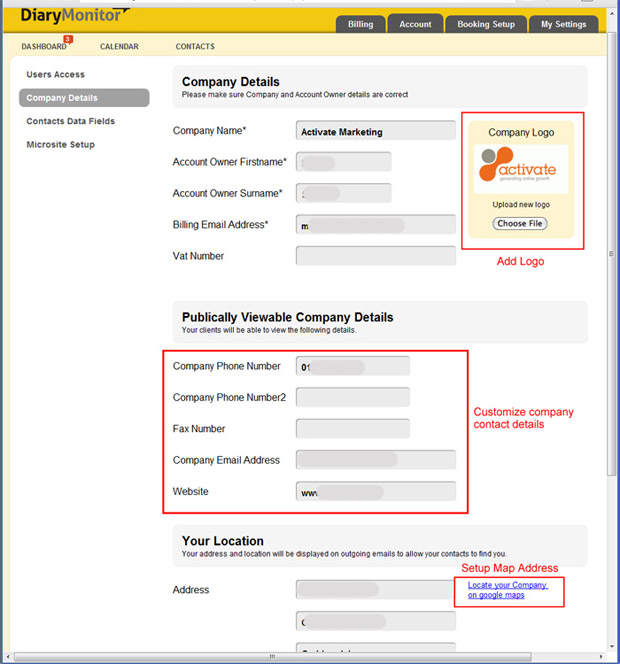Click the Dashboard notification badge
This screenshot has height=664, width=620.
point(68,39)
